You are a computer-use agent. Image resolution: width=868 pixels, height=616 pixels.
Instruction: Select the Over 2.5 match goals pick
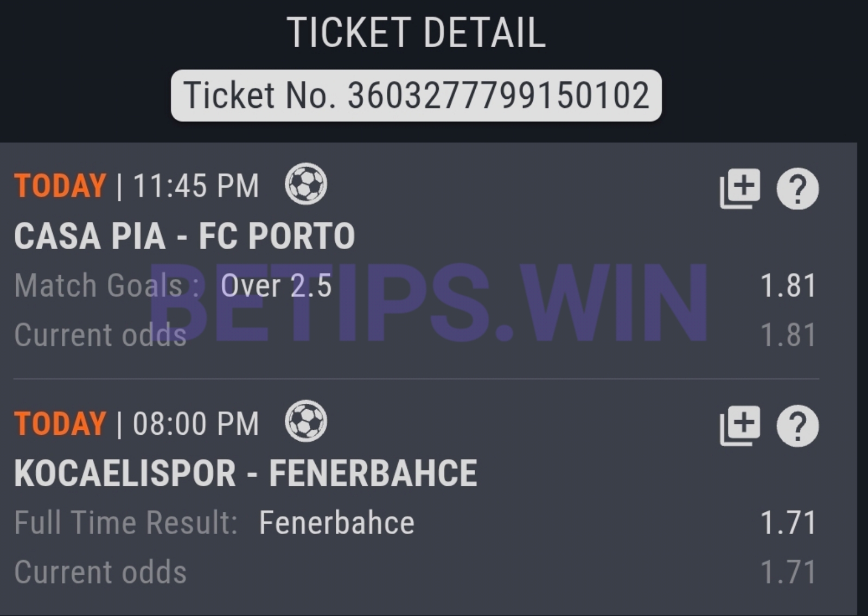[x=276, y=285]
